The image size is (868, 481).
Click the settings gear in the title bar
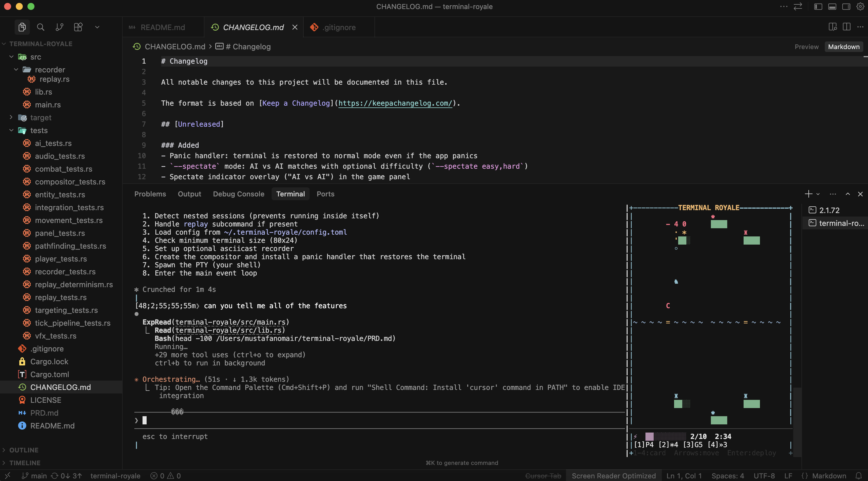[x=860, y=6]
